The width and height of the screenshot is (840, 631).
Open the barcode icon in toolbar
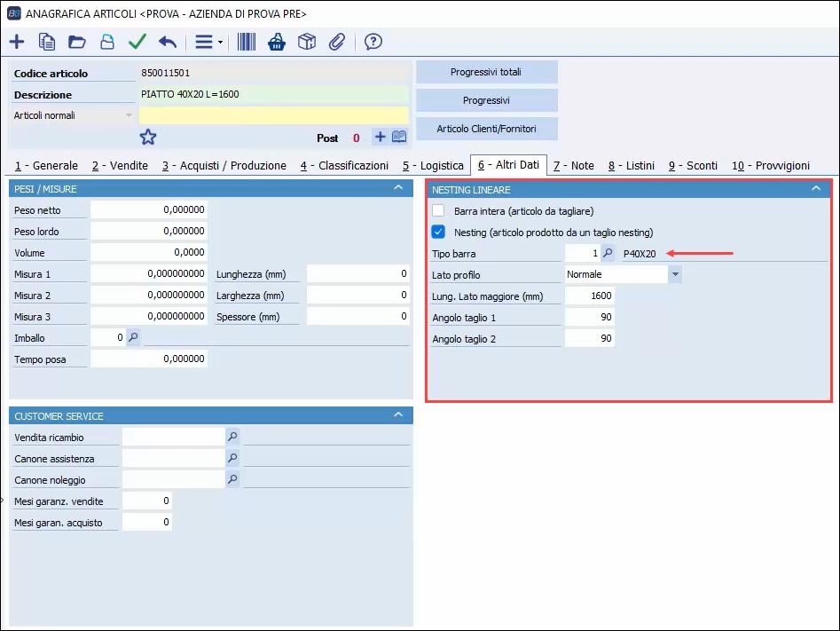(247, 42)
